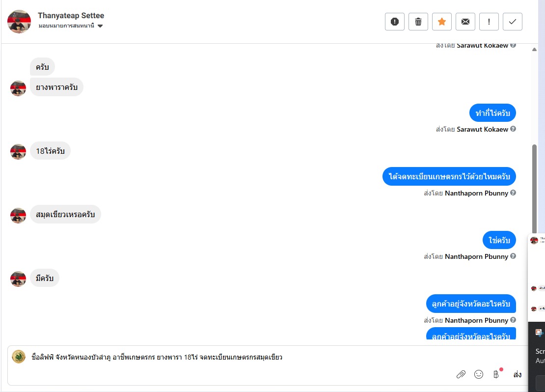Click the octagon spam report icon

(x=394, y=22)
